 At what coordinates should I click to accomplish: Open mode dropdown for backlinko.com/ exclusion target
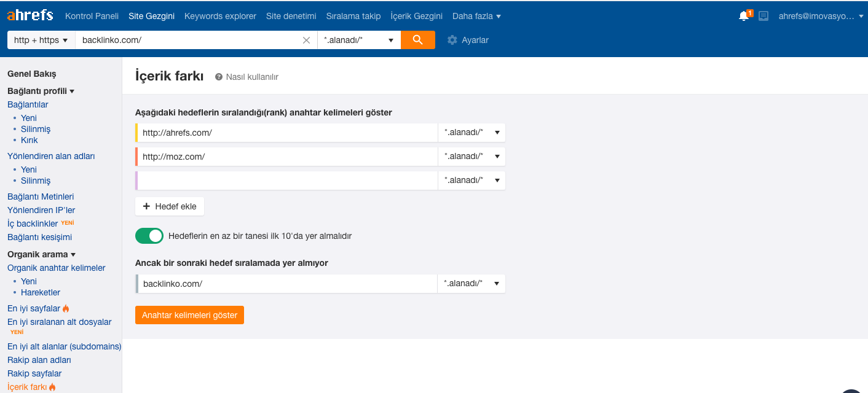click(471, 284)
